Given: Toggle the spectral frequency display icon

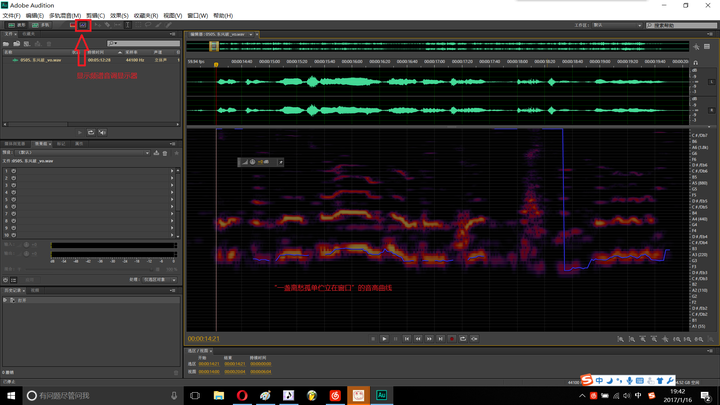Looking at the screenshot, I should 73,25.
